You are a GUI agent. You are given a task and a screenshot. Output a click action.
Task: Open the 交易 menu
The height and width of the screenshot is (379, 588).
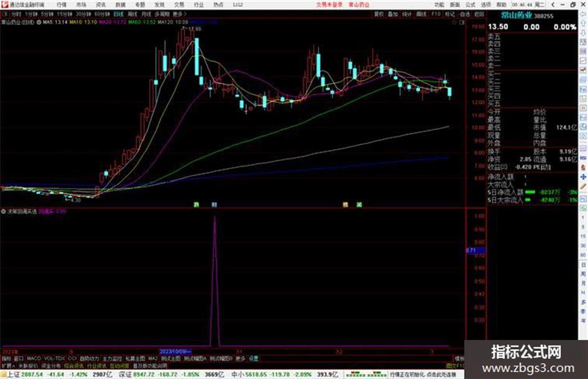(179, 4)
